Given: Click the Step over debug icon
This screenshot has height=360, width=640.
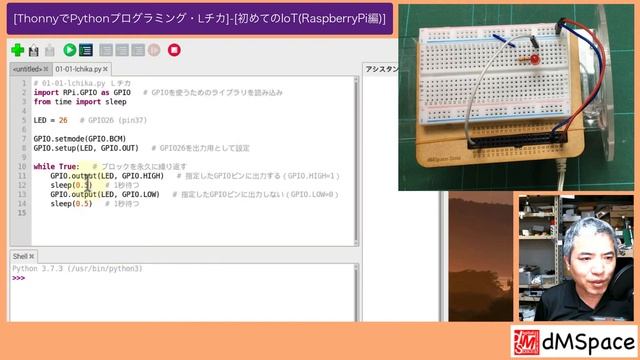Looking at the screenshot, I should [106, 50].
